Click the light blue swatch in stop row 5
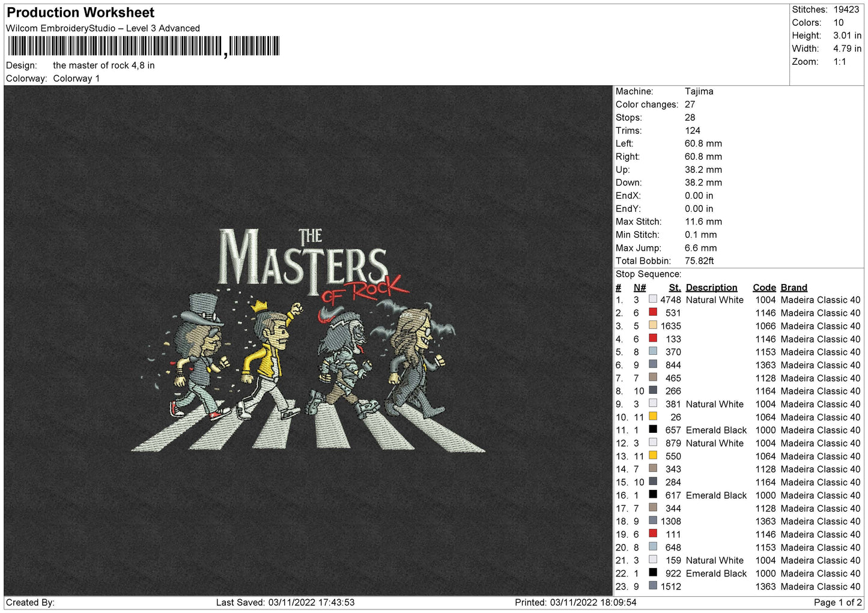This screenshot has height=613, width=868. pyautogui.click(x=653, y=351)
